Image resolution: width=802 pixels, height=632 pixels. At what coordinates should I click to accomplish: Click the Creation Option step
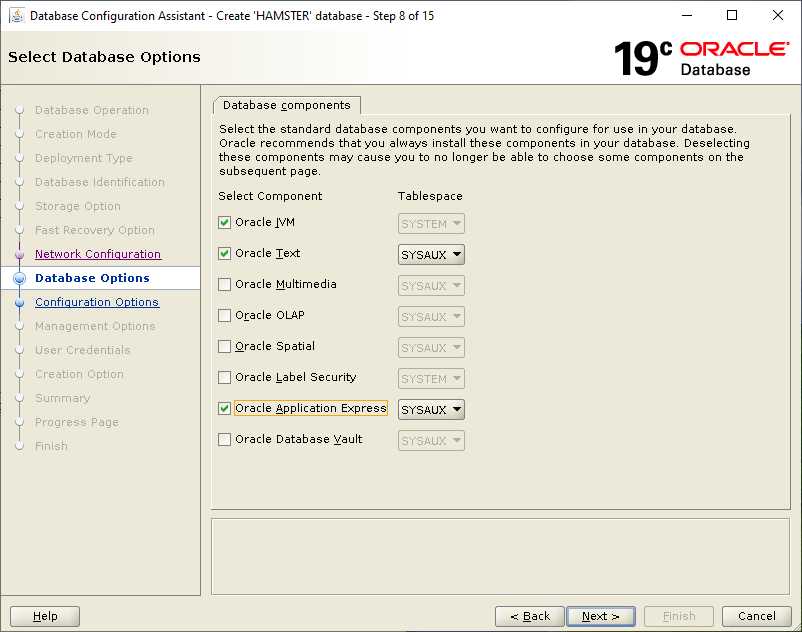pos(79,374)
